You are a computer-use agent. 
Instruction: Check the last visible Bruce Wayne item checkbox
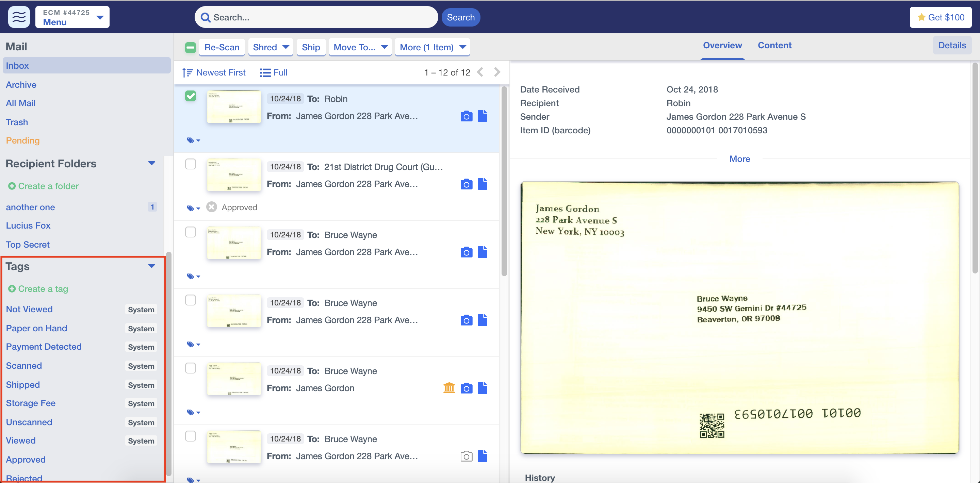coord(190,436)
